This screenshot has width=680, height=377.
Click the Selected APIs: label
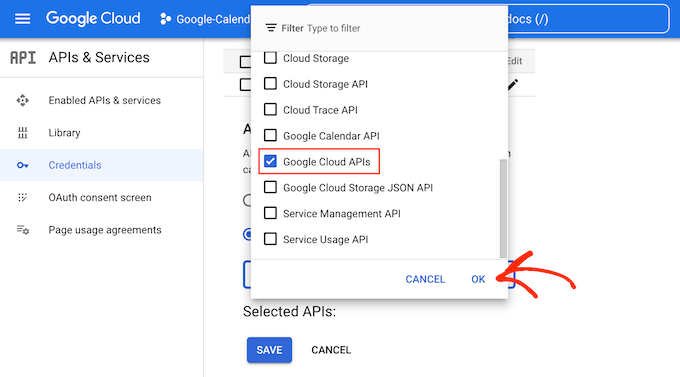coord(289,311)
